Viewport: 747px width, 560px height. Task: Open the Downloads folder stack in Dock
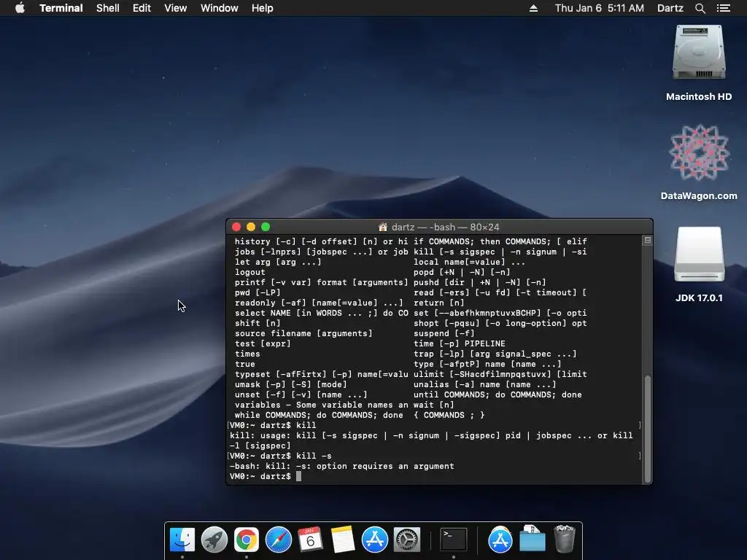(532, 540)
